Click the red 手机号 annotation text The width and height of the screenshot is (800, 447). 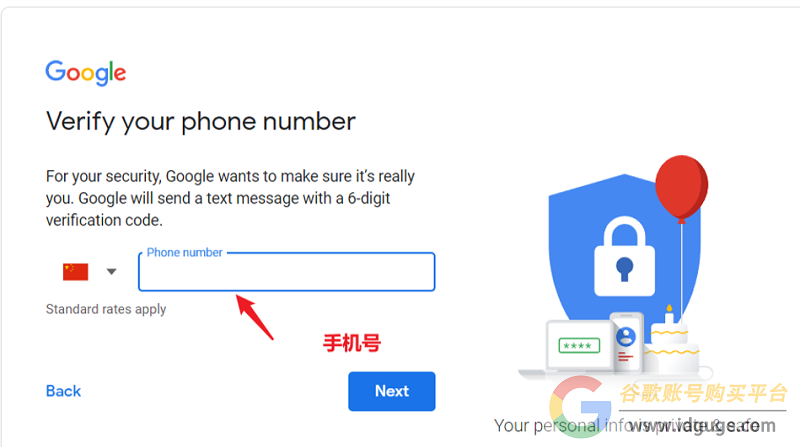(352, 343)
